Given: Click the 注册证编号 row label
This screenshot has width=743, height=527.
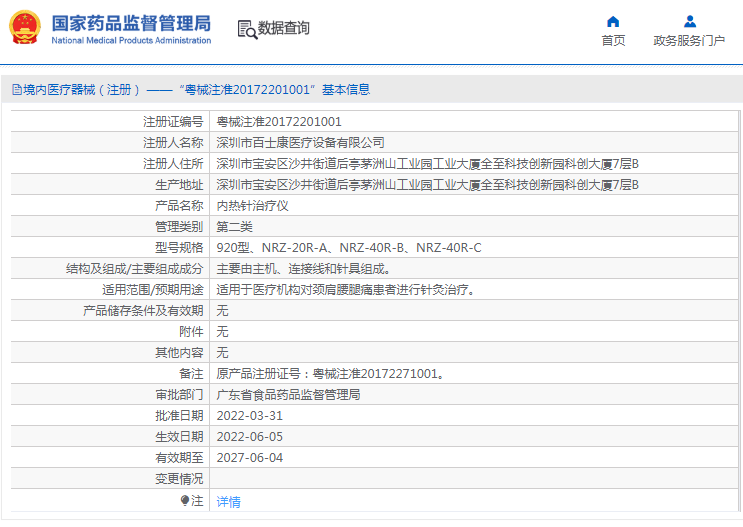Looking at the screenshot, I should coord(173,122).
